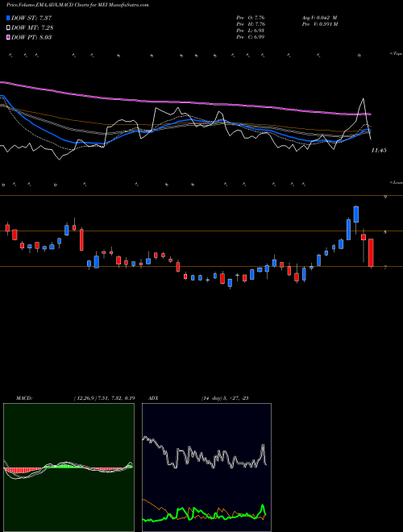Select the 'Pre L: 6.93' value
The width and height of the screenshot is (403, 532).
(x=251, y=31)
